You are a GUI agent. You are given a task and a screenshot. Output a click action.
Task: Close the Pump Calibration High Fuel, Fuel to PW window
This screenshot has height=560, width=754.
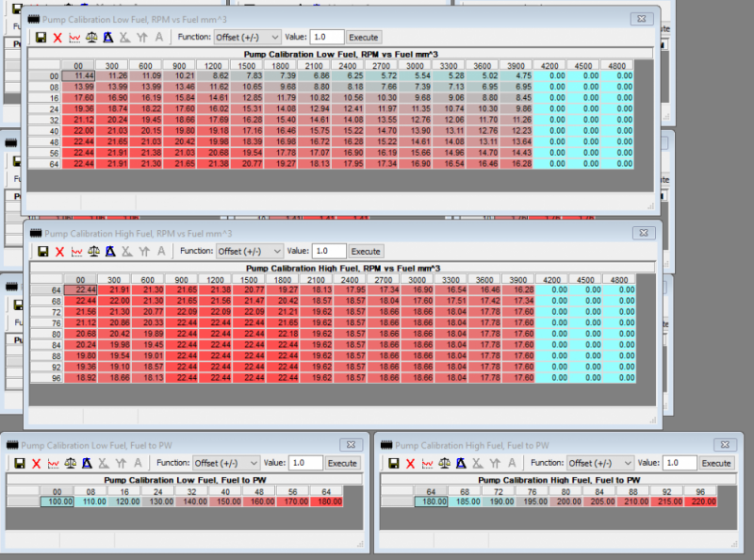pyautogui.click(x=724, y=443)
